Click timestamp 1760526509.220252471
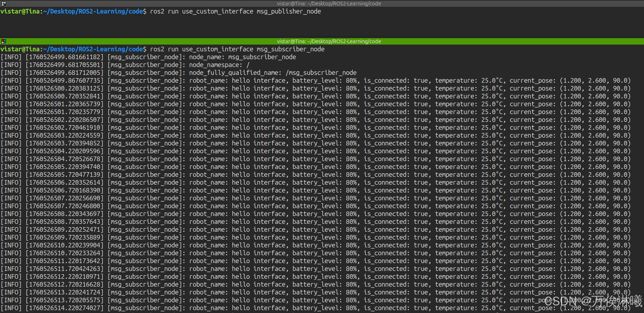The width and height of the screenshot is (644, 313). (64, 230)
